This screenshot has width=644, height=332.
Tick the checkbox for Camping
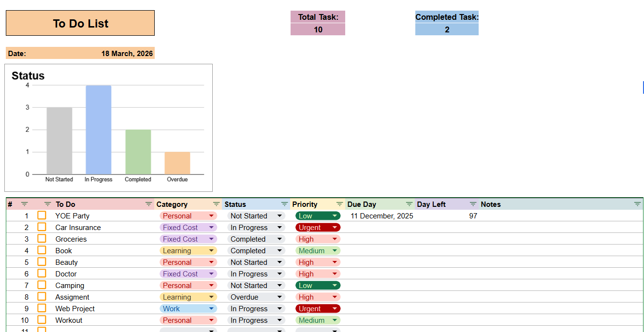coord(42,285)
